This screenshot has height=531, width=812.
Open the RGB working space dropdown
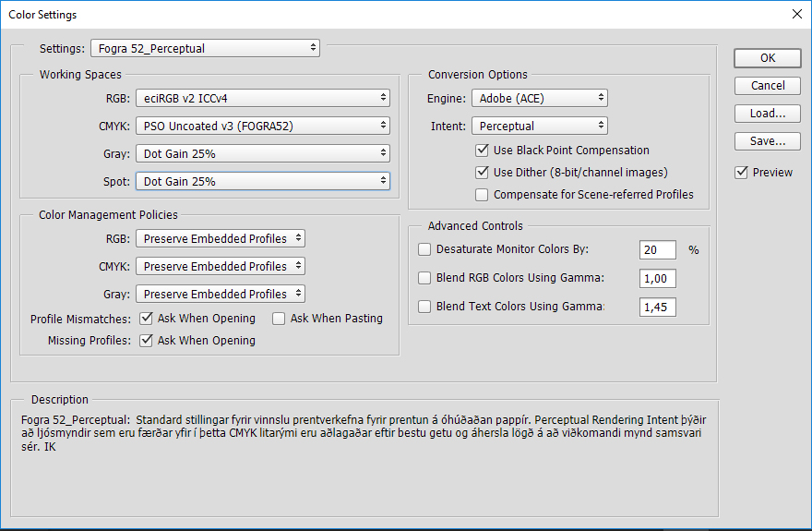click(x=262, y=98)
